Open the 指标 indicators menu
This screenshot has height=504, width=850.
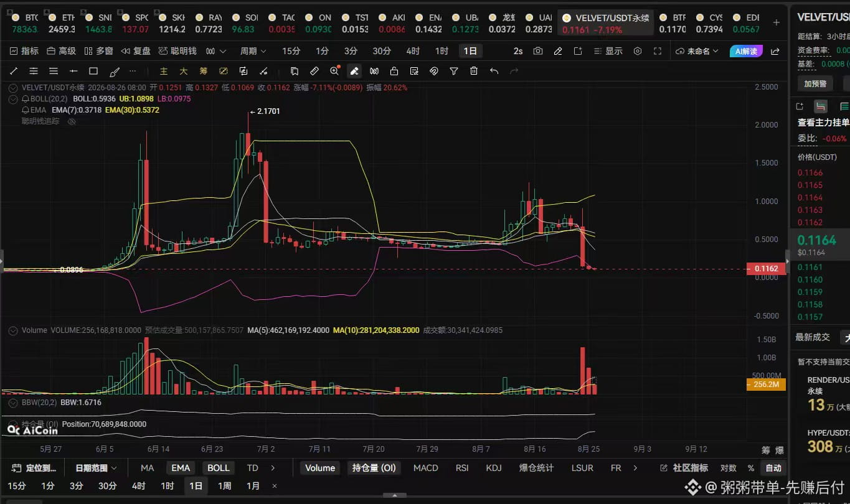click(24, 51)
